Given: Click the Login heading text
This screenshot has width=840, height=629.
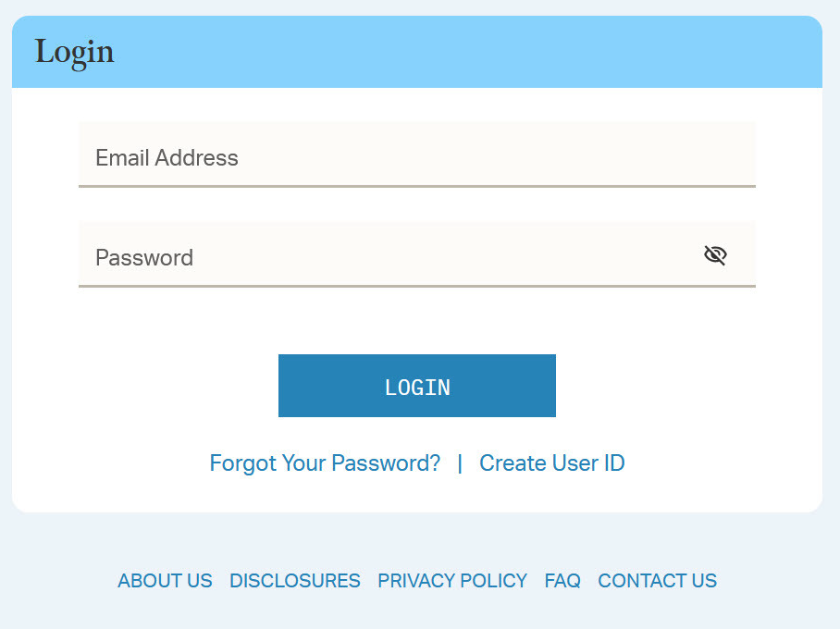Looking at the screenshot, I should pyautogui.click(x=75, y=53).
